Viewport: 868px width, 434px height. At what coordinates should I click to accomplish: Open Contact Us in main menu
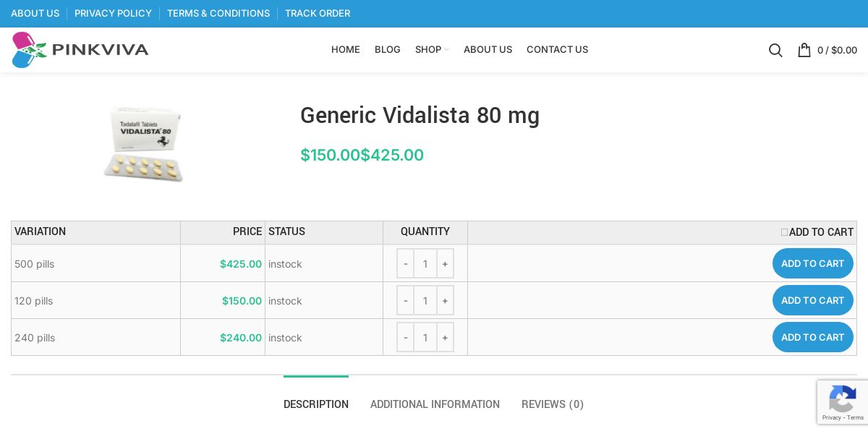point(557,50)
